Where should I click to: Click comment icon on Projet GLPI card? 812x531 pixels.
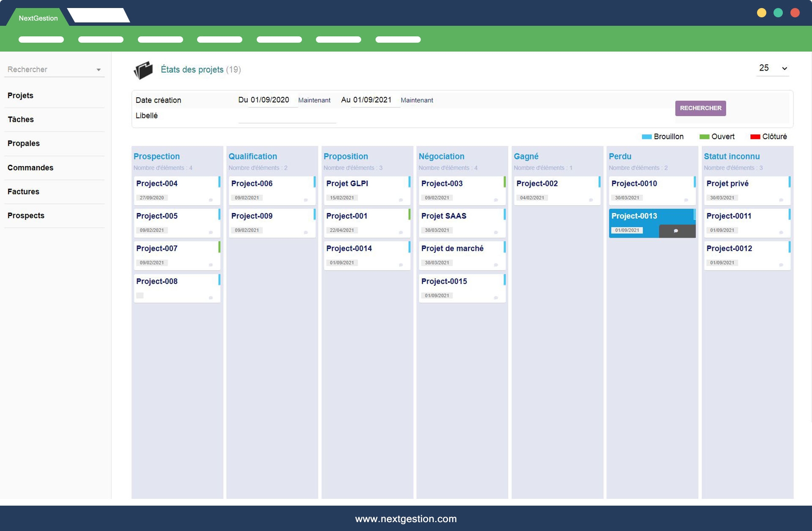(401, 200)
